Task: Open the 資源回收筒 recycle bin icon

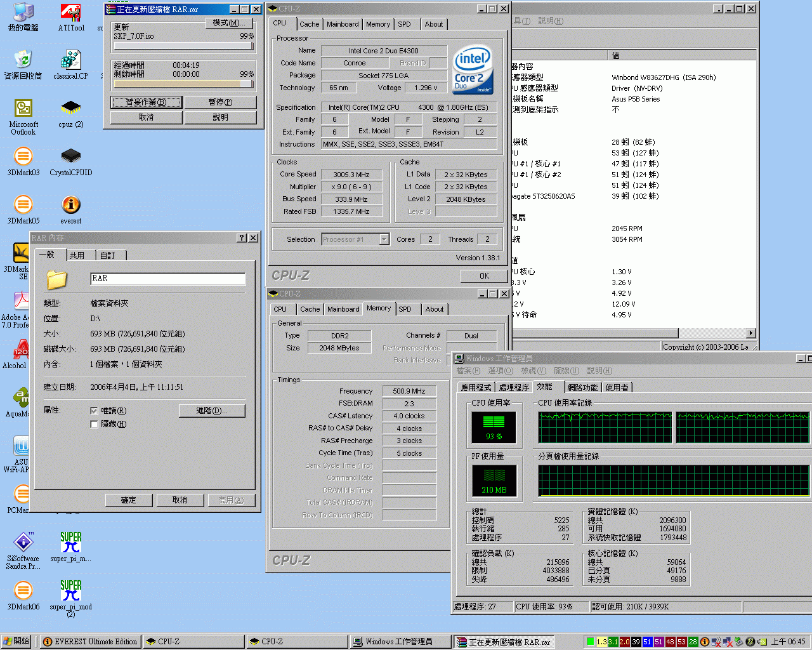Action: (23, 65)
